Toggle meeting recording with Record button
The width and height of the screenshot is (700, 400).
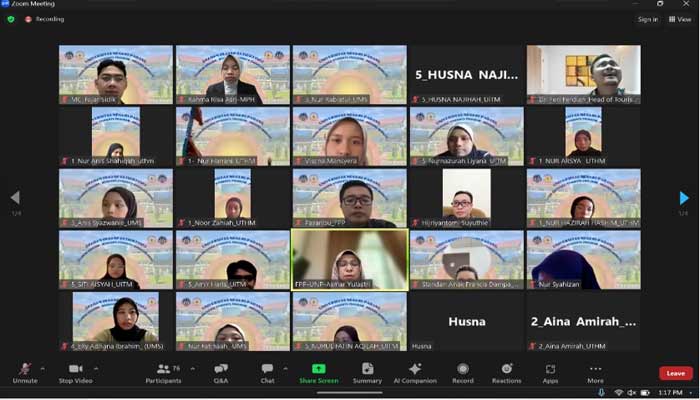coord(462,371)
